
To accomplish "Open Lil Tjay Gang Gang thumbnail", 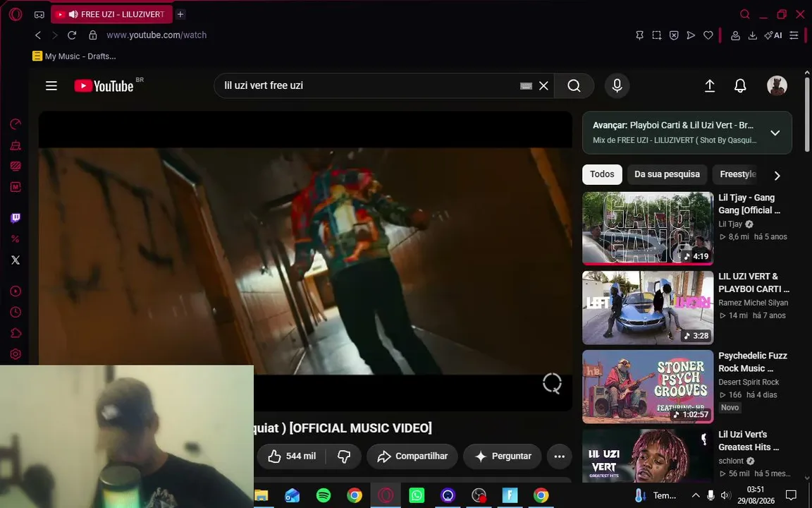I will point(648,229).
